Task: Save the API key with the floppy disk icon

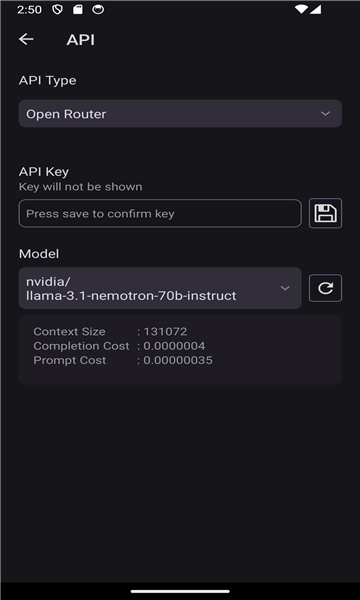Action: tap(325, 213)
